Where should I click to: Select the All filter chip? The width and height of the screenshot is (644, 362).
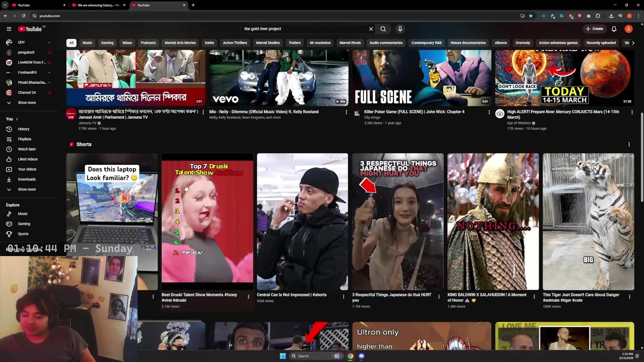pos(71,43)
